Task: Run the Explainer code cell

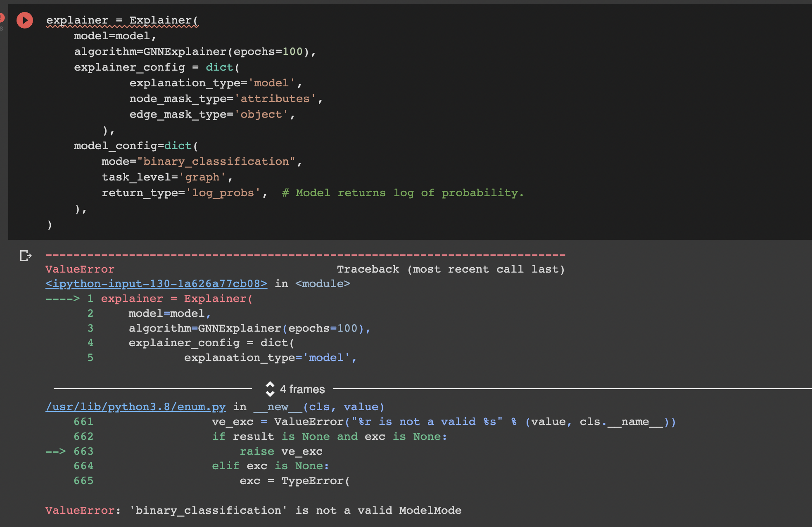Action: point(25,20)
